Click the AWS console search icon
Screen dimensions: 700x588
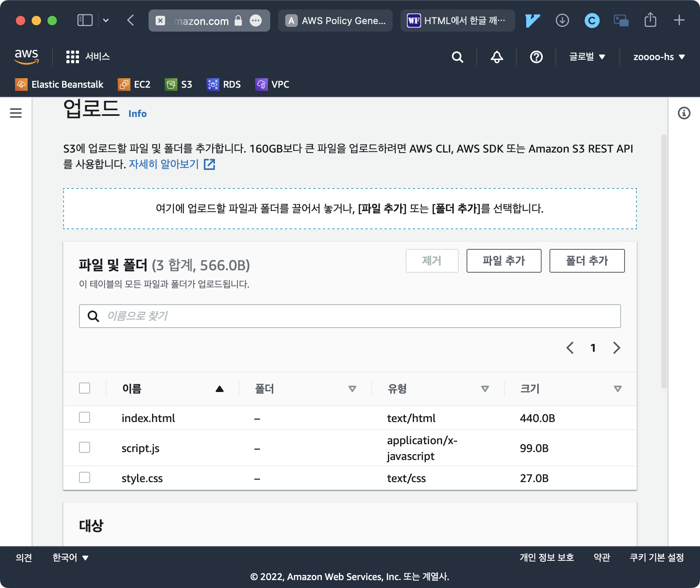pos(457,57)
